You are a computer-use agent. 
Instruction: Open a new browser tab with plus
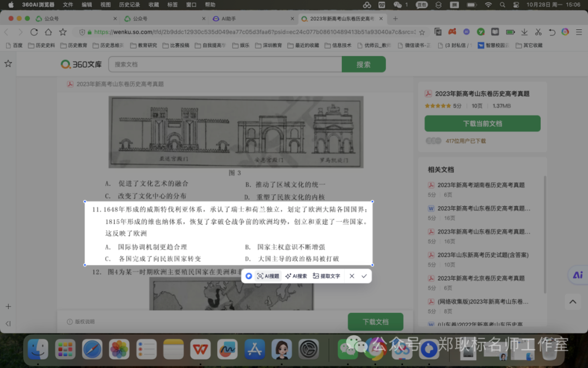point(395,19)
